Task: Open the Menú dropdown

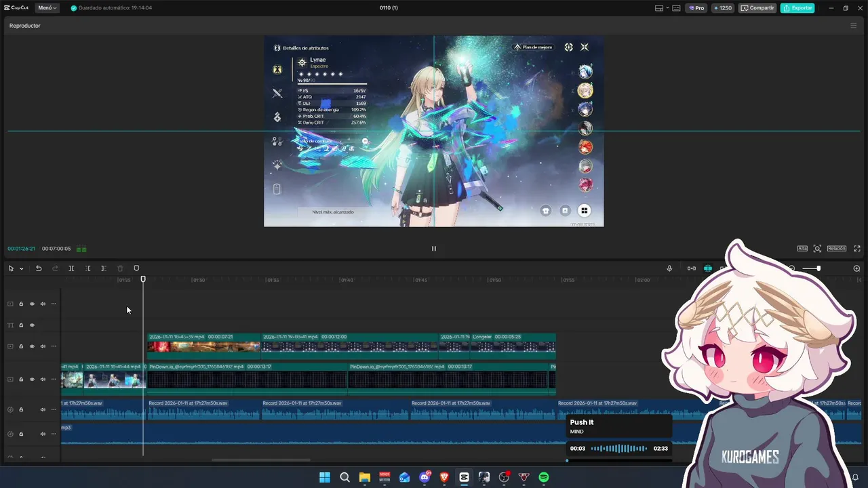Action: (x=47, y=8)
